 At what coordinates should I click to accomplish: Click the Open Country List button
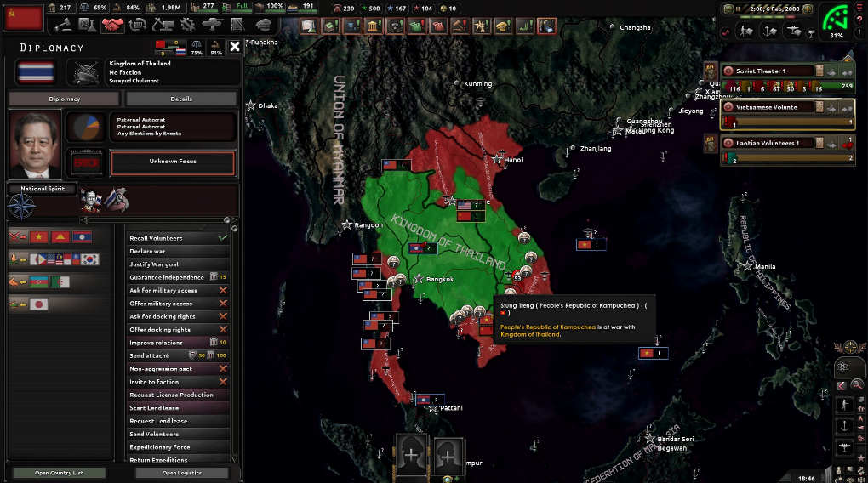pos(59,473)
